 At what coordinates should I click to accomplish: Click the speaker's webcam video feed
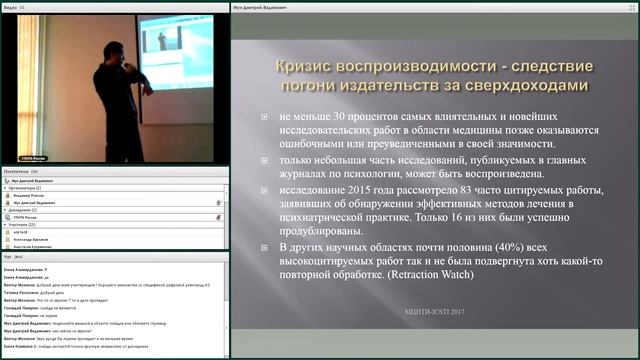116,89
